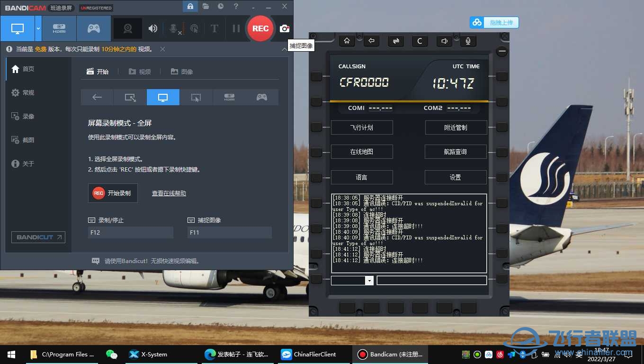The image size is (644, 364).
Task: Click the C button in ChinaFlier client
Action: click(x=420, y=41)
